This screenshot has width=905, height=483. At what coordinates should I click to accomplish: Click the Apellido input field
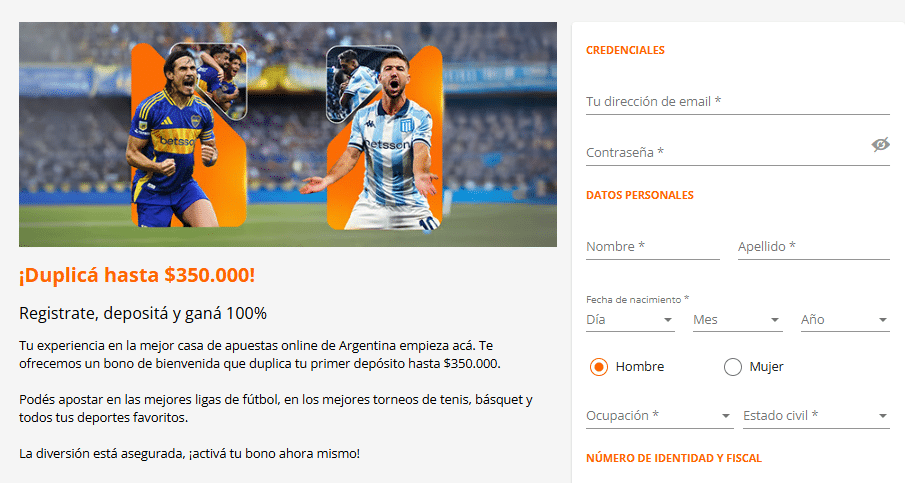(x=814, y=247)
